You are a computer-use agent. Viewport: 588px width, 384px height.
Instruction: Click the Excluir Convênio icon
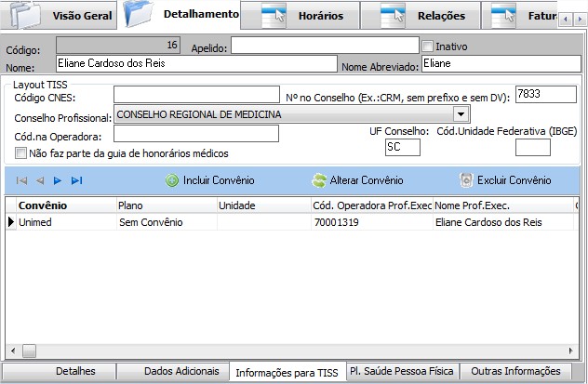[x=466, y=180]
